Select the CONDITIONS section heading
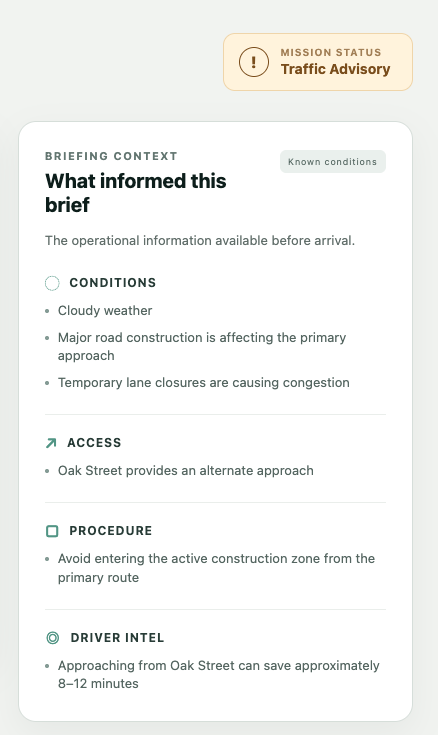 (113, 283)
